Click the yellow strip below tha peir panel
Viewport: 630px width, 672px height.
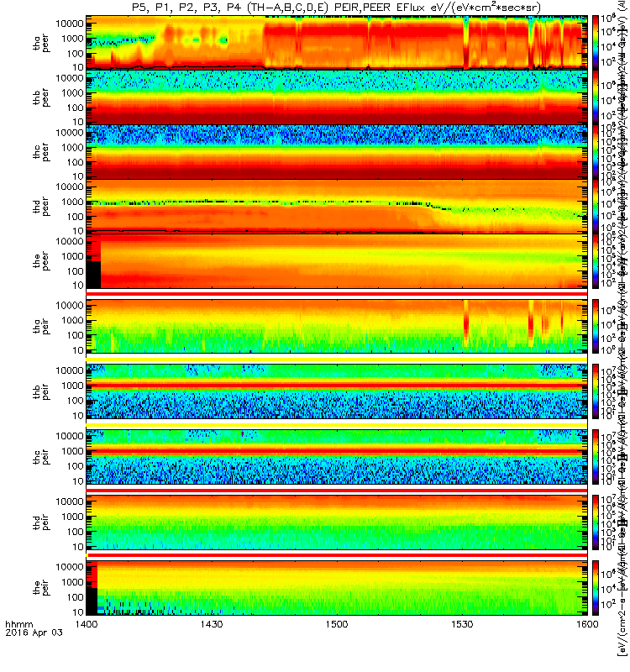click(337, 360)
